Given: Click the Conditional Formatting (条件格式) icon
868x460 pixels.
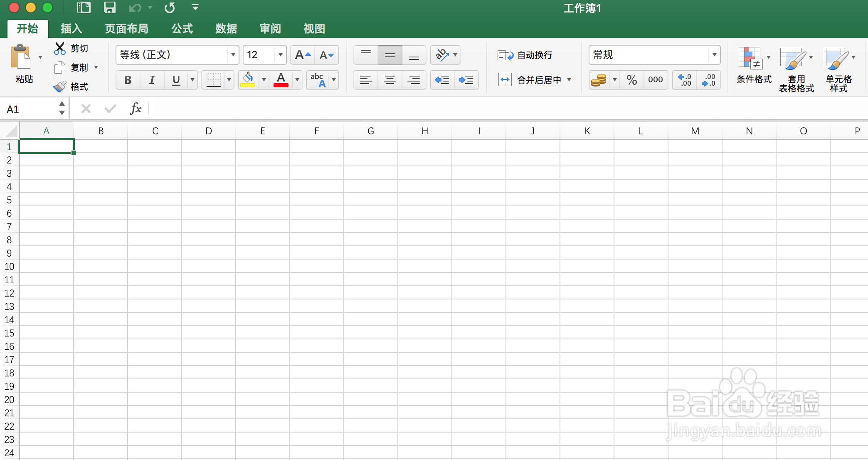Looking at the screenshot, I should pos(750,58).
